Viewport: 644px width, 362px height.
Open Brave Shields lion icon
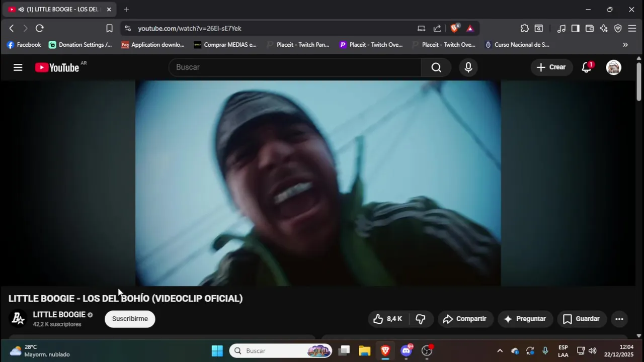click(x=454, y=28)
